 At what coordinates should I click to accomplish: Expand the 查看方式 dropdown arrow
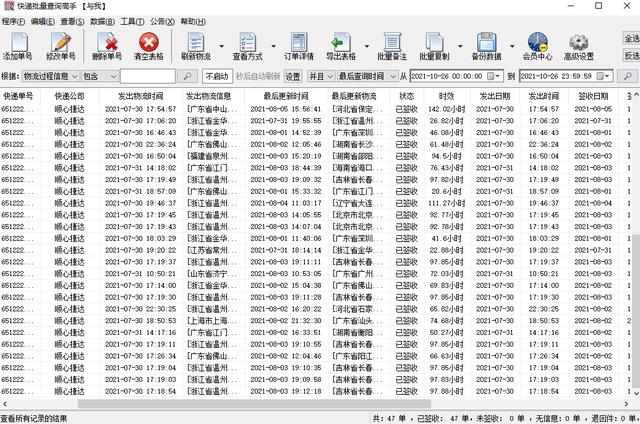pos(273,46)
